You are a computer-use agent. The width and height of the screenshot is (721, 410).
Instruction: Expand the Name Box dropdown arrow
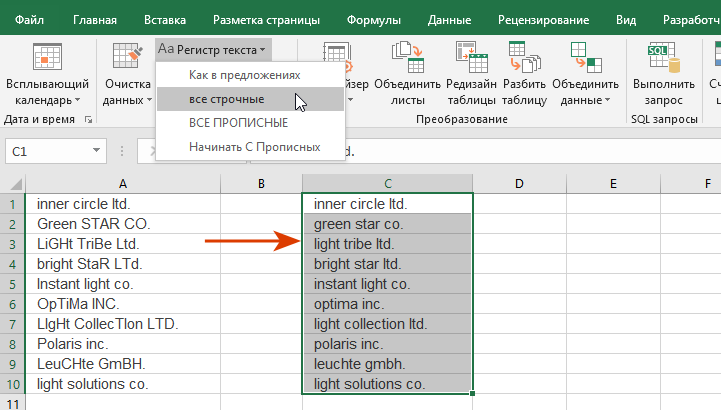[x=96, y=150]
